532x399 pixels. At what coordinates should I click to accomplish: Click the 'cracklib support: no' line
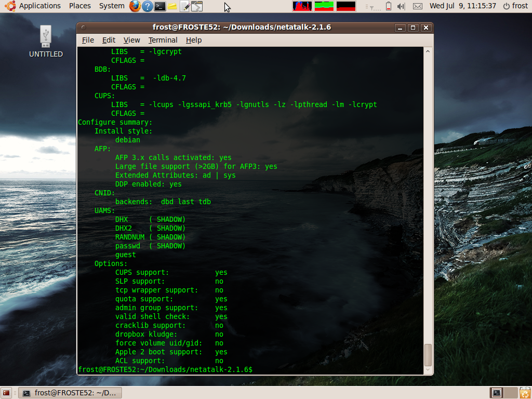pyautogui.click(x=169, y=325)
